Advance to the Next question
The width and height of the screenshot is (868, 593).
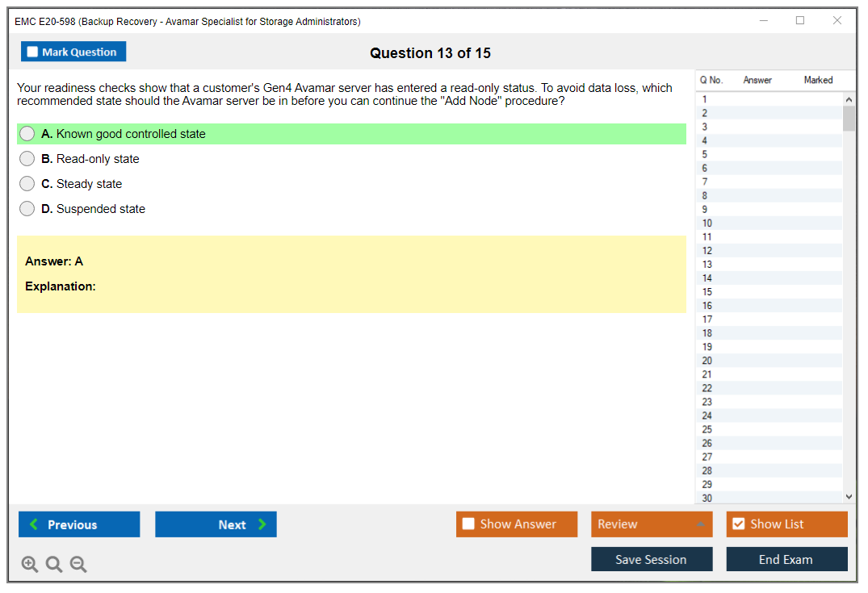pyautogui.click(x=216, y=524)
